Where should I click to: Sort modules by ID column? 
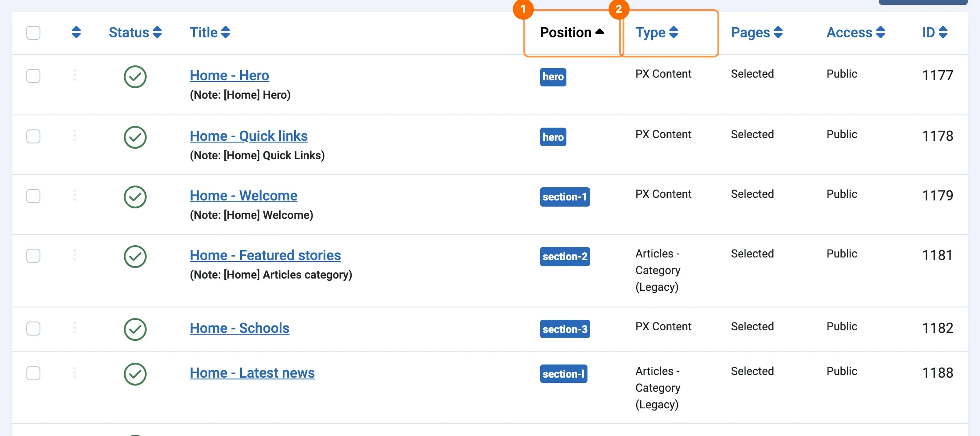935,32
